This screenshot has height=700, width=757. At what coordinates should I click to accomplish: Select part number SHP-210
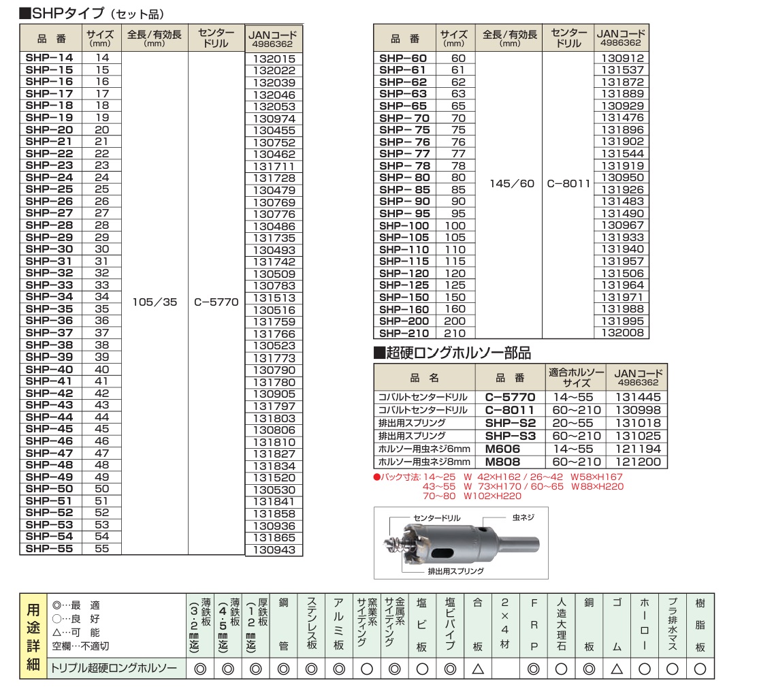(x=404, y=333)
